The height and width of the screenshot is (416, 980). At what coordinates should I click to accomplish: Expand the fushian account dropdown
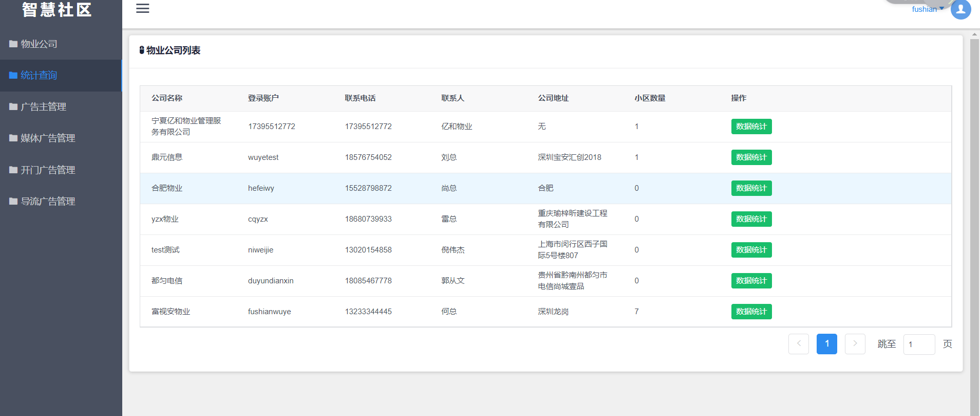(928, 9)
